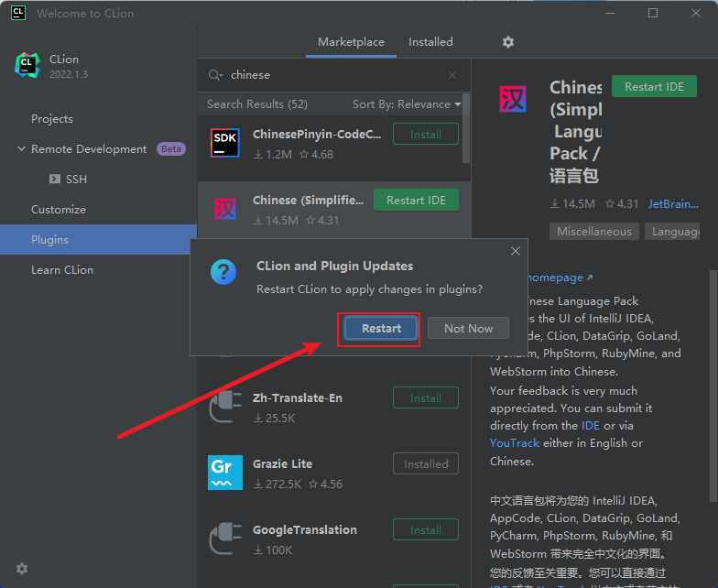The width and height of the screenshot is (718, 588).
Task: Open the IDE feedback link in the English description
Action: tap(590, 426)
